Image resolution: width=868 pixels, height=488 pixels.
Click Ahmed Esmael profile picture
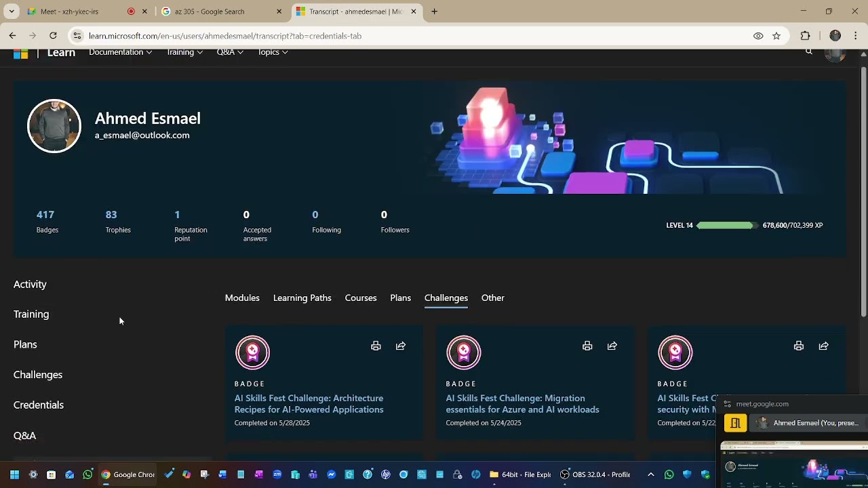(x=54, y=126)
